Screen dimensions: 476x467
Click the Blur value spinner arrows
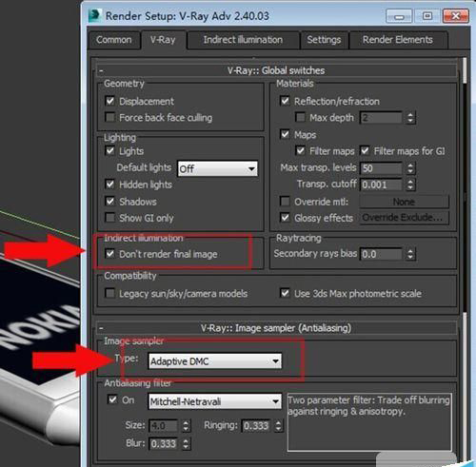click(x=186, y=444)
